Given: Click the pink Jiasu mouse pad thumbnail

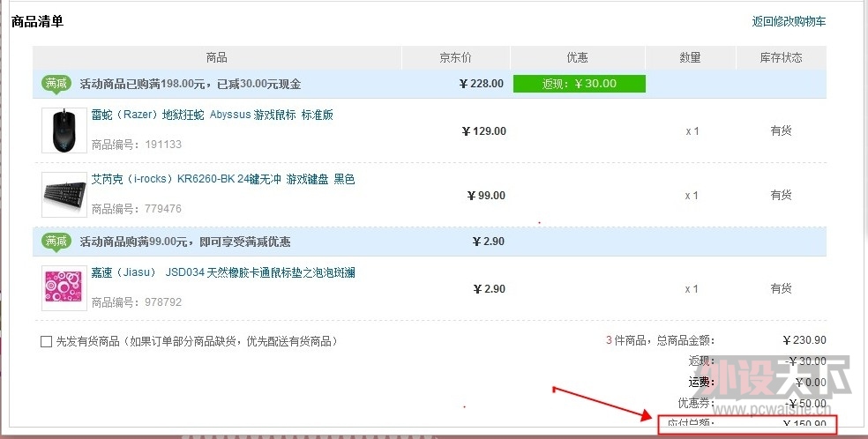Looking at the screenshot, I should [64, 288].
